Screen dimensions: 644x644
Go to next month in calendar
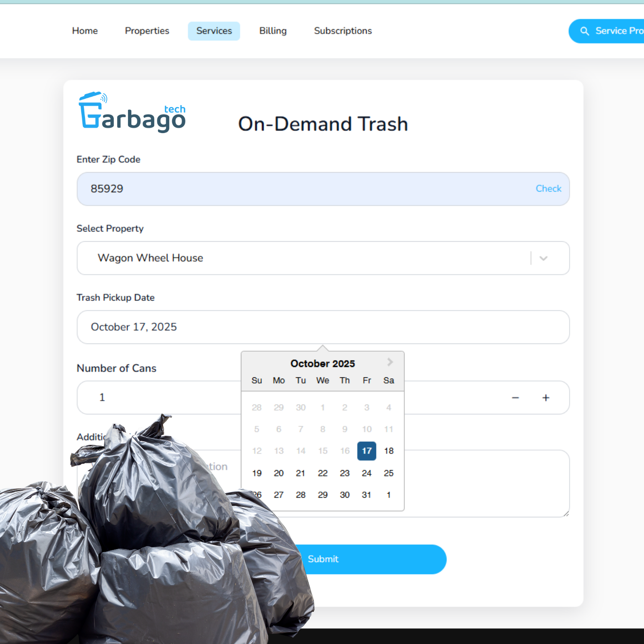(390, 362)
